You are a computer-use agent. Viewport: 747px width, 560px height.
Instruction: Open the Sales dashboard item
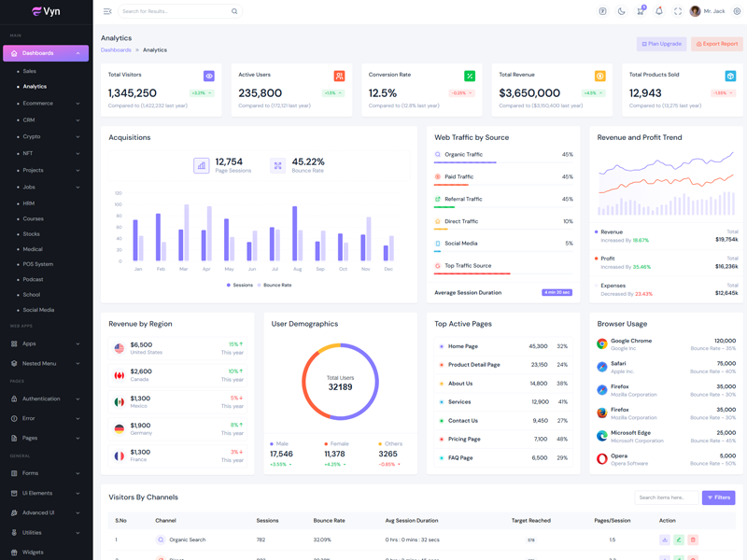coord(30,71)
